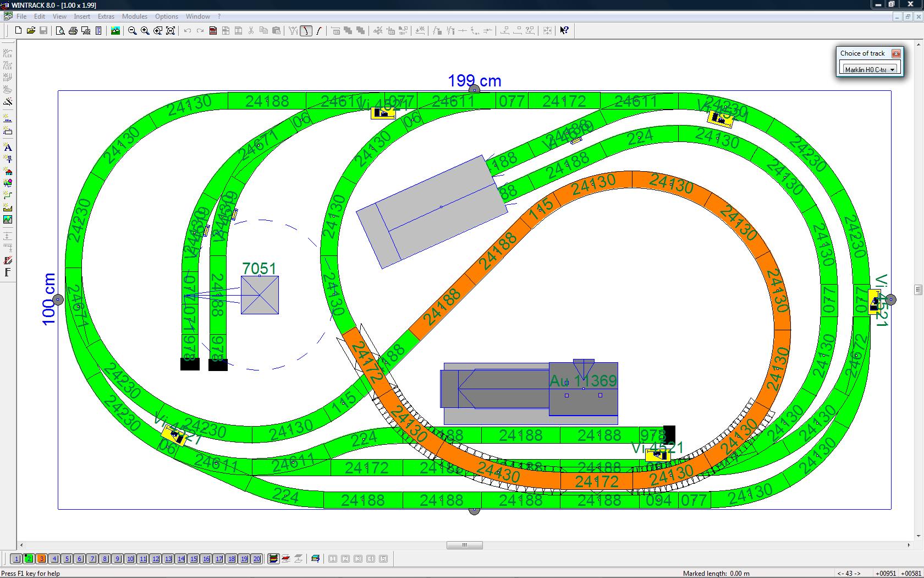Image resolution: width=924 pixels, height=578 pixels.
Task: Insert a scenery shapes object
Action: coord(8,183)
